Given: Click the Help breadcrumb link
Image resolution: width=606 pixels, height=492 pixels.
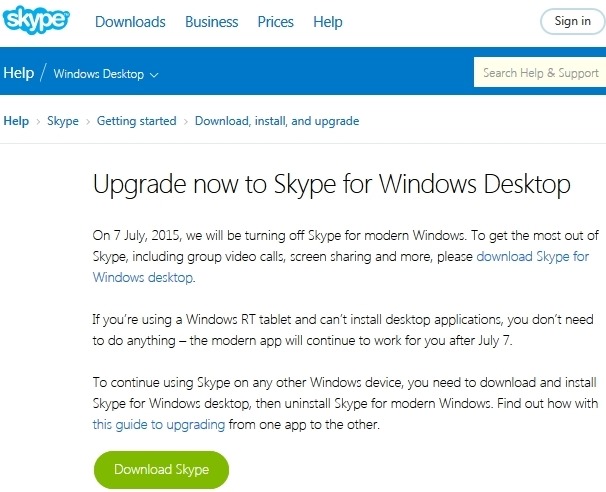Looking at the screenshot, I should click(16, 121).
